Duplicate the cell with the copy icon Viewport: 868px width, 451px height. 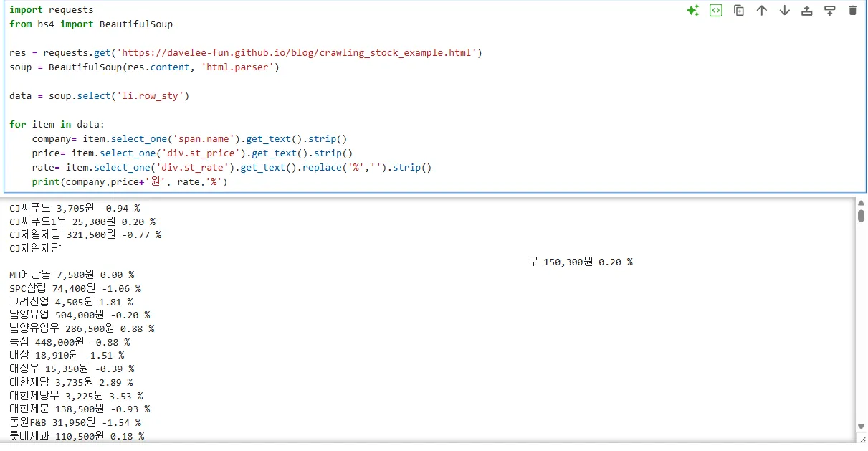[739, 10]
